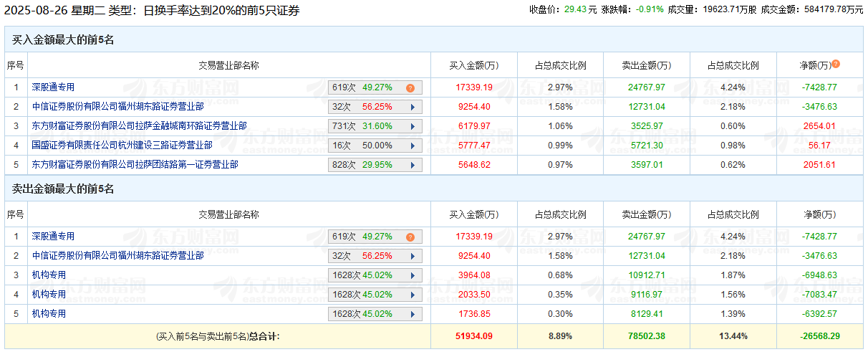Click the arrow icon next to 16次 50.00%

pyautogui.click(x=413, y=146)
